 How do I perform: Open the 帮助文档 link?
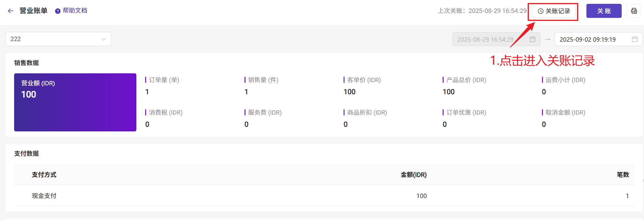[x=75, y=11]
